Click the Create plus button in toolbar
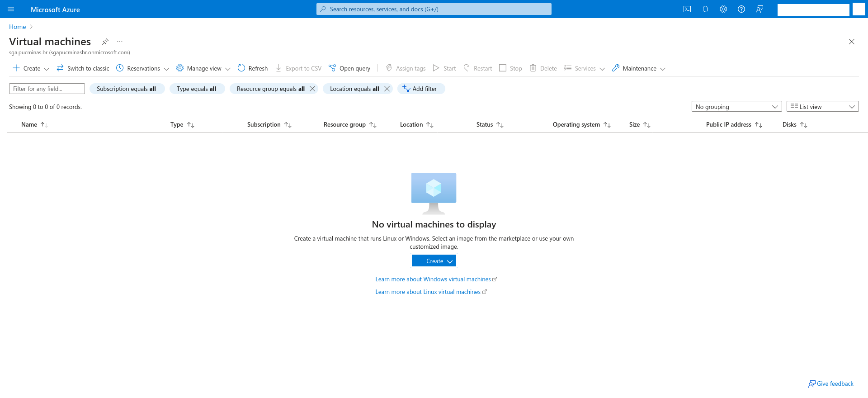 click(31, 68)
